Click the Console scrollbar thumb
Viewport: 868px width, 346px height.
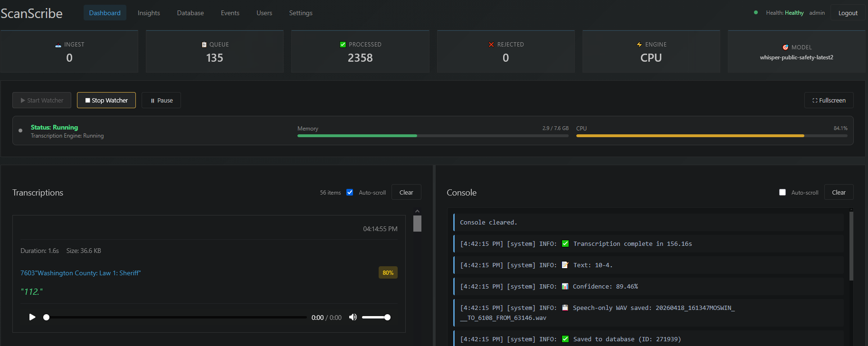pos(851,246)
